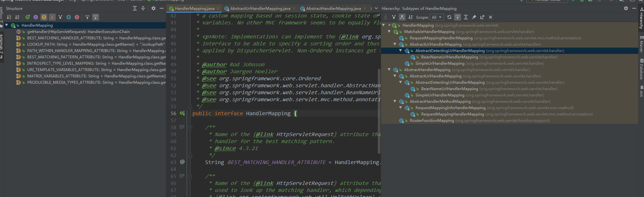Viewport: 644px width, 197px height.
Task: Toggle Show Lambdas filter icon
Action: pyautogui.click(x=77, y=17)
